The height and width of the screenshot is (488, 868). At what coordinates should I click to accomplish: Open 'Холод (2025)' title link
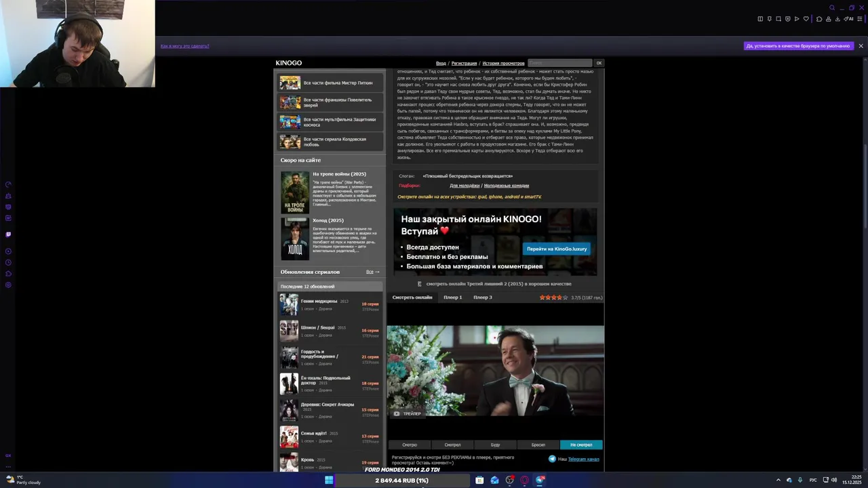click(328, 220)
